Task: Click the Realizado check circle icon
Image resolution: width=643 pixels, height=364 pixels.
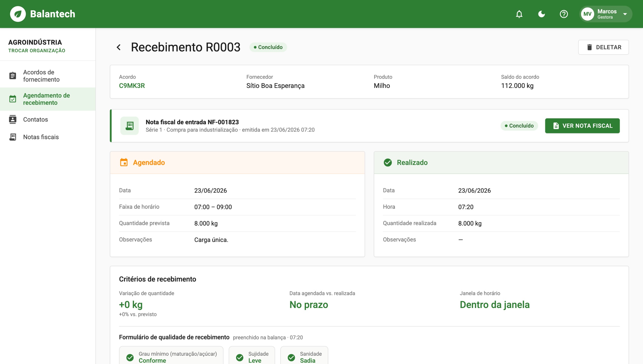Action: 388,163
